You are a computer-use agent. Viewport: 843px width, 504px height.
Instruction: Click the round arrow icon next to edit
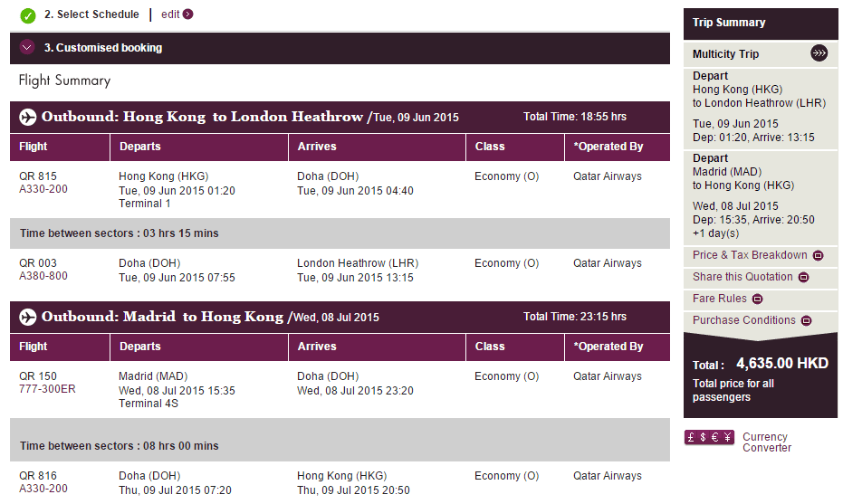(x=188, y=14)
